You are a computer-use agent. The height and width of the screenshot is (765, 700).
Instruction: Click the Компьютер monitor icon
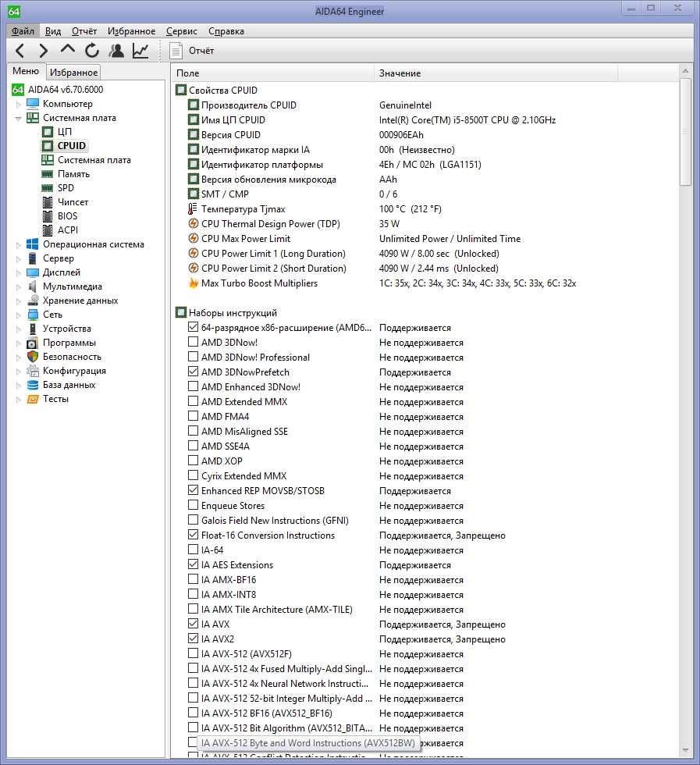coord(33,103)
